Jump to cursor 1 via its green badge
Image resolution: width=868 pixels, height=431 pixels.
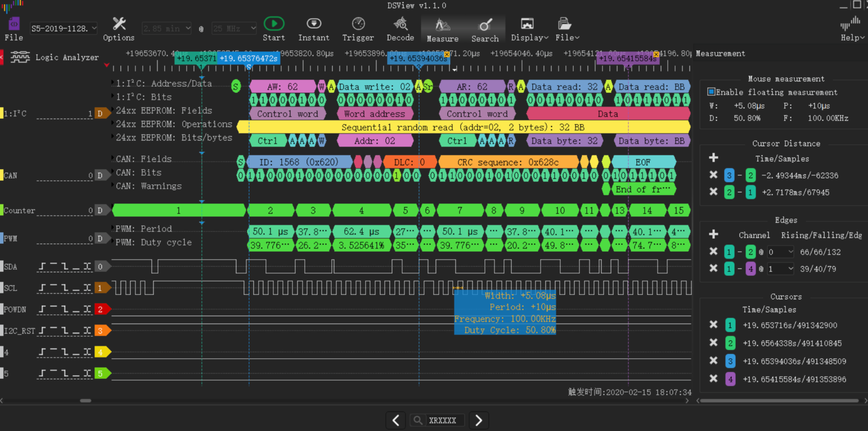tap(730, 325)
